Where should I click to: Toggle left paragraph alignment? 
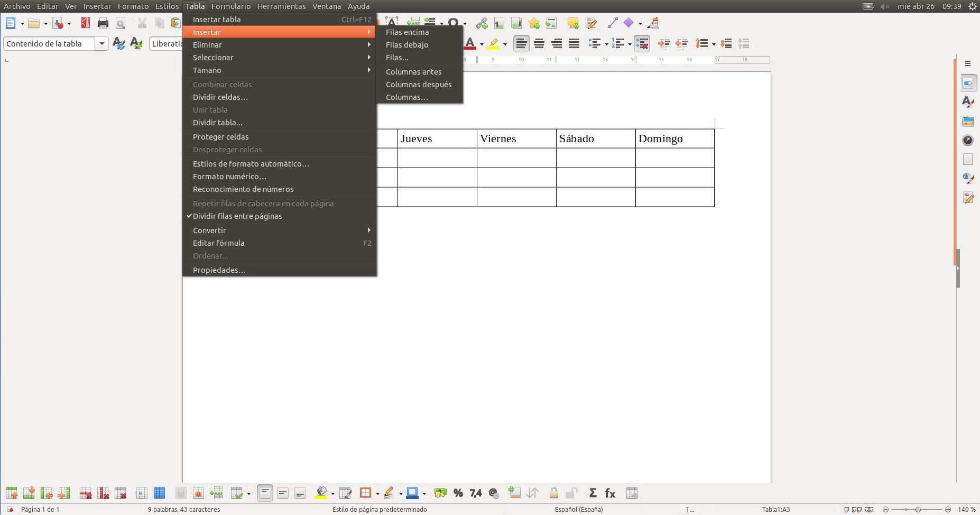[521, 43]
